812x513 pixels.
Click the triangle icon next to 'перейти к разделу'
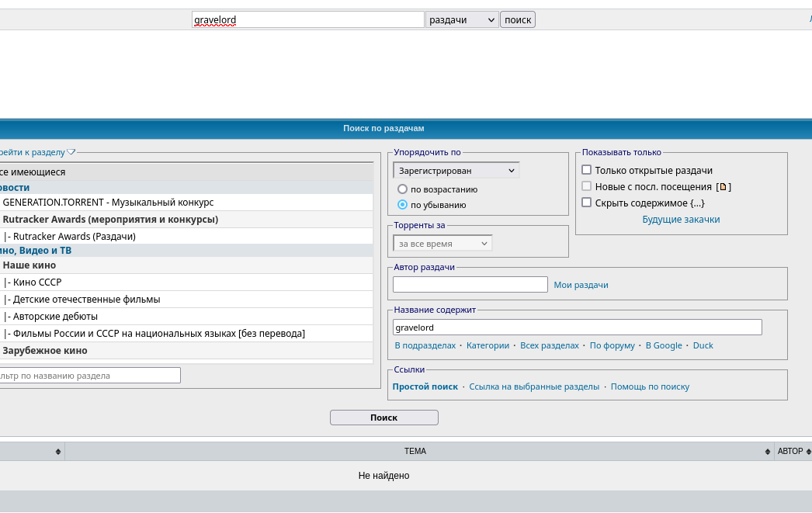pos(71,152)
